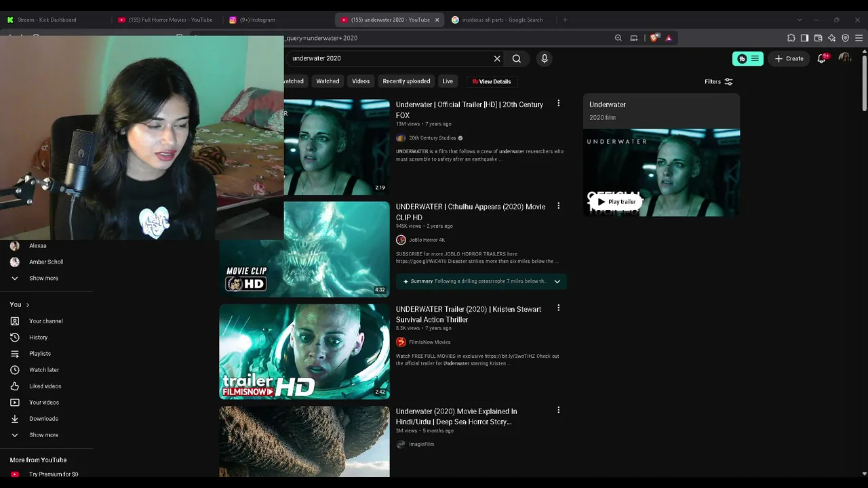Open the Brave Shields lion icon
Screen dimensions: 868x488
pyautogui.click(x=654, y=38)
